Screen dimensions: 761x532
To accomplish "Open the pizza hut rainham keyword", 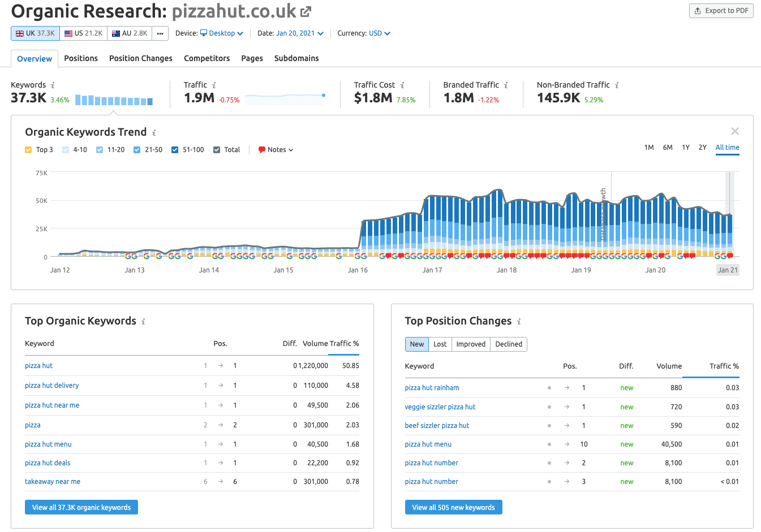I will click(432, 388).
